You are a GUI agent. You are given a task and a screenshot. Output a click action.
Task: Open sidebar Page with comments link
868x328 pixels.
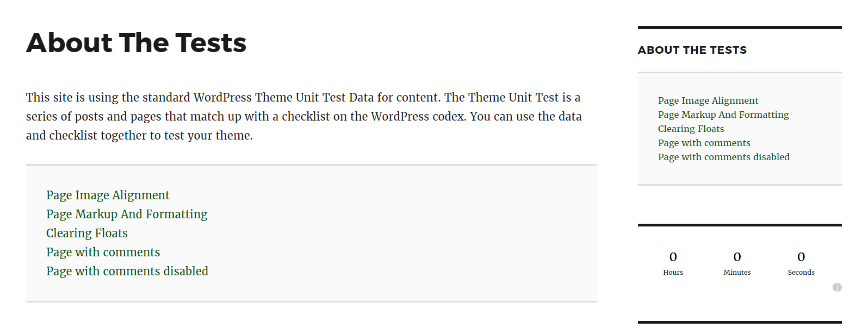(x=704, y=143)
